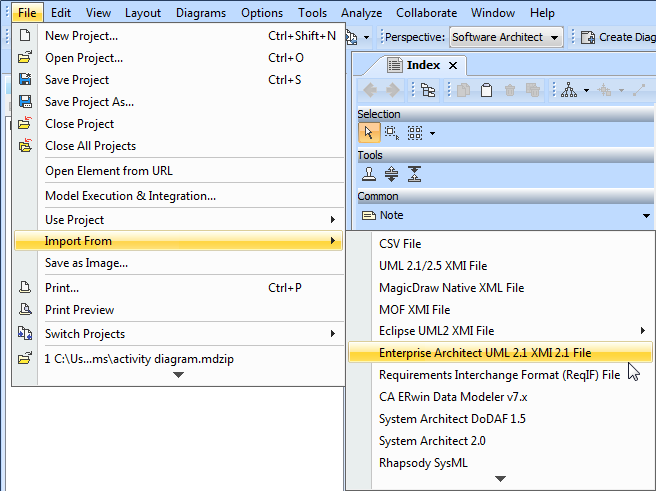Choose Enterprise Architect UML 2.1 XMI 2.1 File

point(485,353)
